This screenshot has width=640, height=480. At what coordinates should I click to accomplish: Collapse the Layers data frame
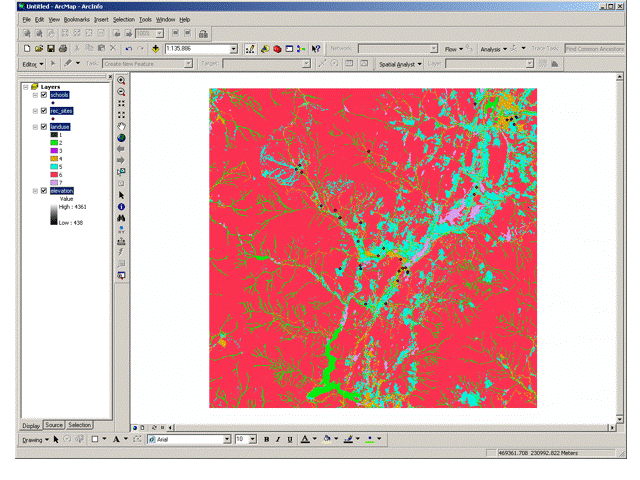tap(26, 87)
